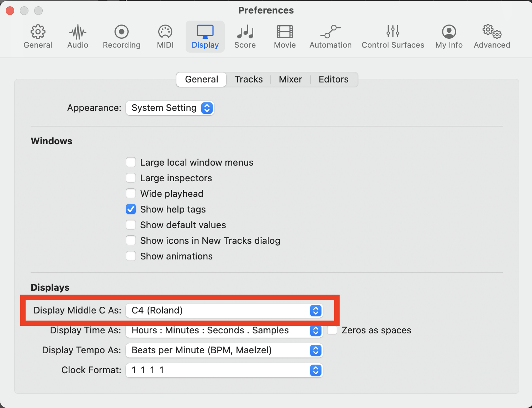Enable Large local window menus

(x=131, y=162)
